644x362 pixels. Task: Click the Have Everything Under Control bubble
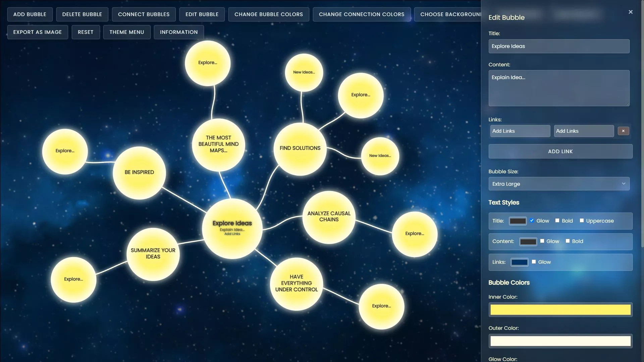click(296, 284)
